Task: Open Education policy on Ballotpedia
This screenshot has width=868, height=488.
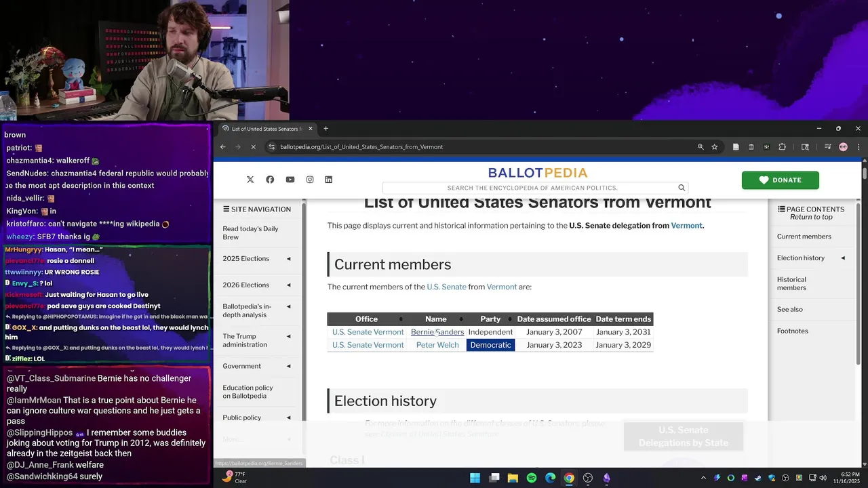Action: [x=248, y=392]
